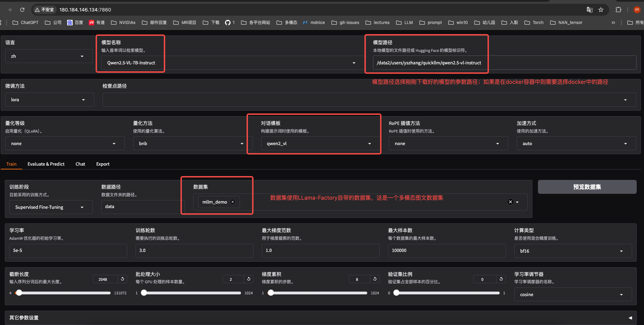Click the 截断长度 2048 number box

[105, 279]
